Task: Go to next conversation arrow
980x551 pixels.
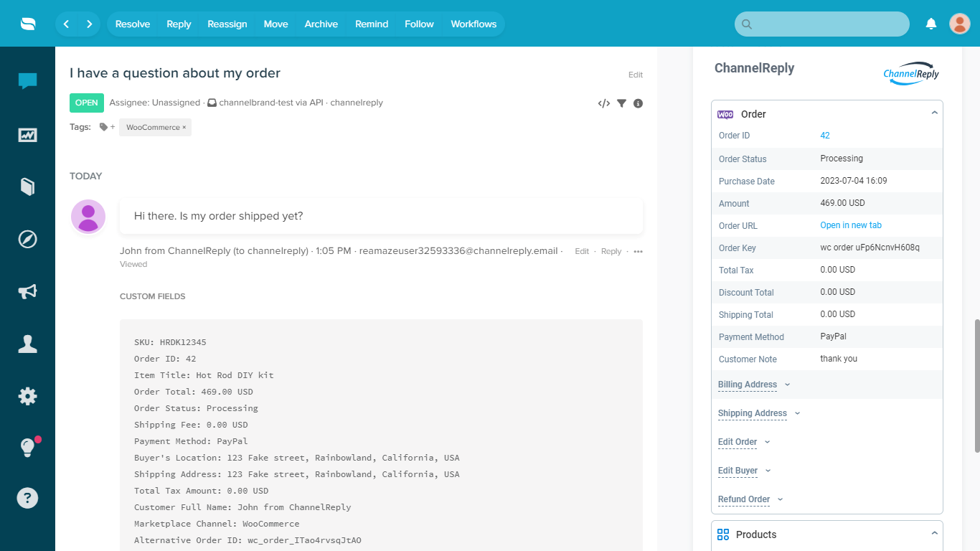Action: coord(89,24)
